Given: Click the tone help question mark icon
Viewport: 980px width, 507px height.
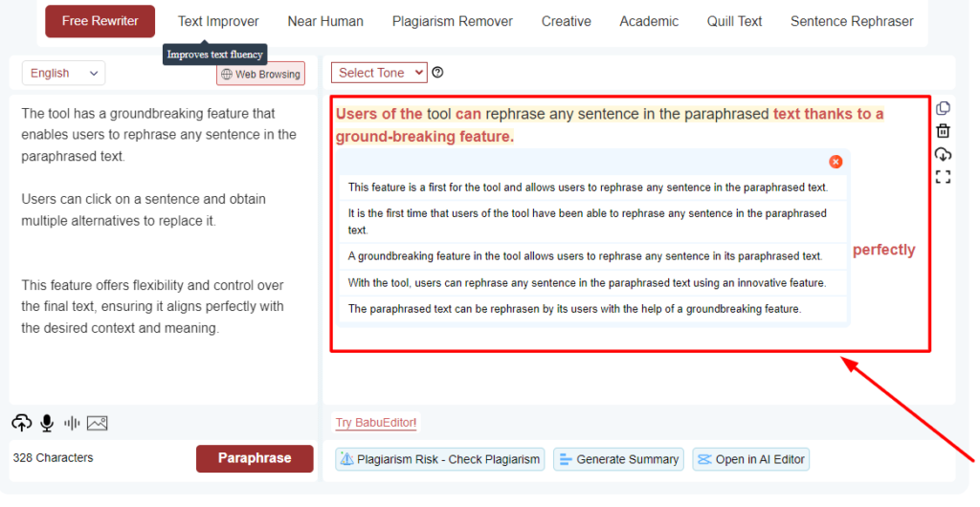Looking at the screenshot, I should tap(438, 73).
